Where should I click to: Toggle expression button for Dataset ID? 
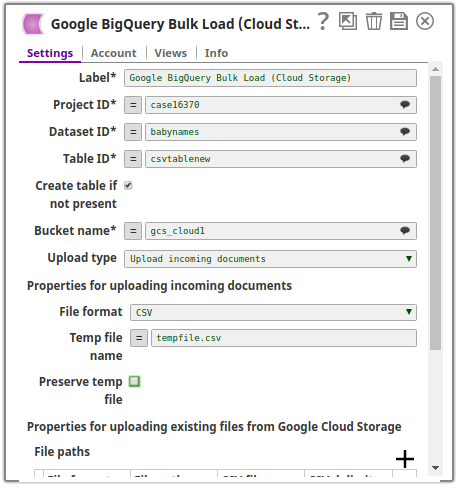tap(133, 132)
